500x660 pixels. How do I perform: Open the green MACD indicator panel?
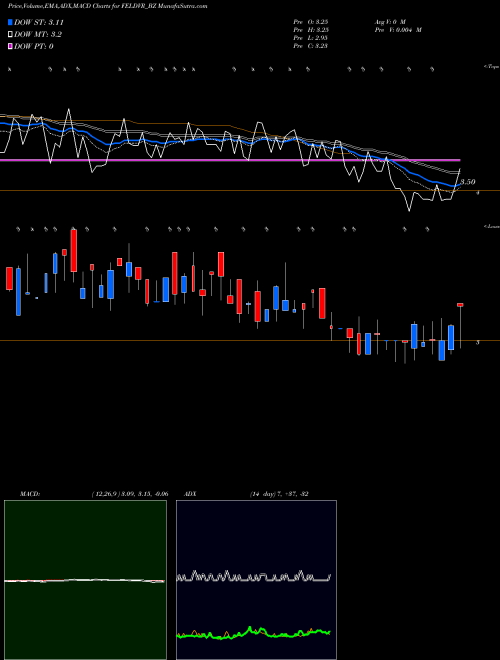click(x=85, y=580)
